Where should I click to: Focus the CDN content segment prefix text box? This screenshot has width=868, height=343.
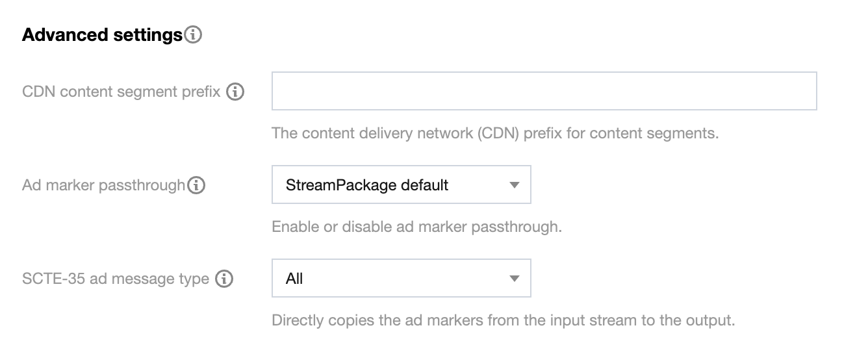(544, 91)
